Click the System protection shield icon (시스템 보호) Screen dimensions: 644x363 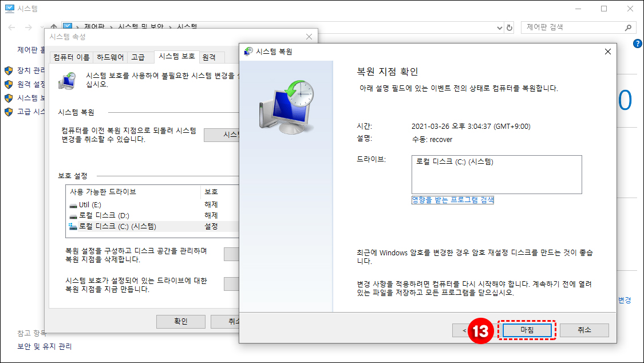(7, 98)
